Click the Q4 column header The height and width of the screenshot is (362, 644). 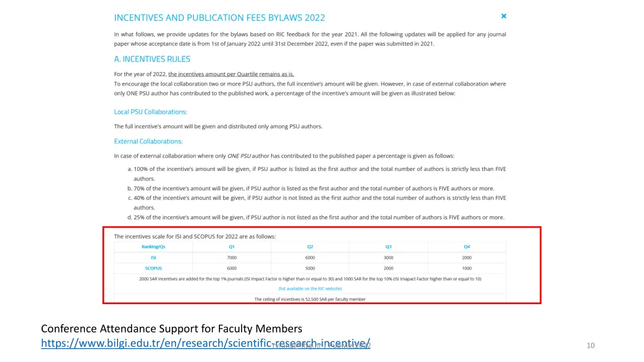coord(467,247)
